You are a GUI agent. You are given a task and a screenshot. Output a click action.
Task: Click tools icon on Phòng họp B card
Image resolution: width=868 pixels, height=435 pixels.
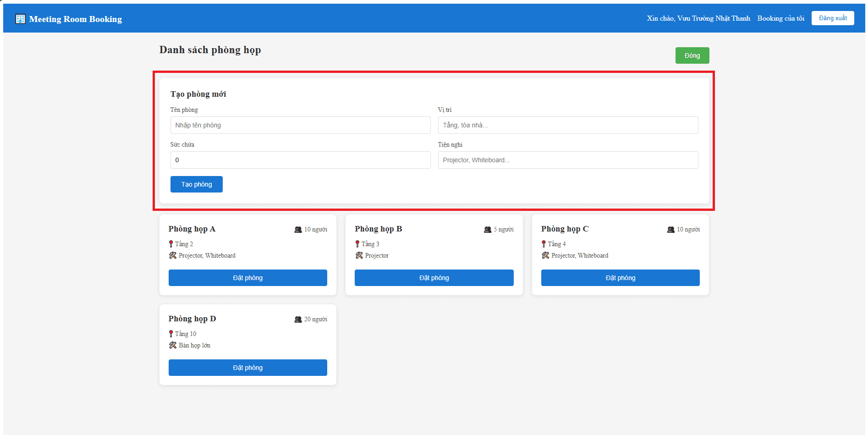(x=359, y=255)
